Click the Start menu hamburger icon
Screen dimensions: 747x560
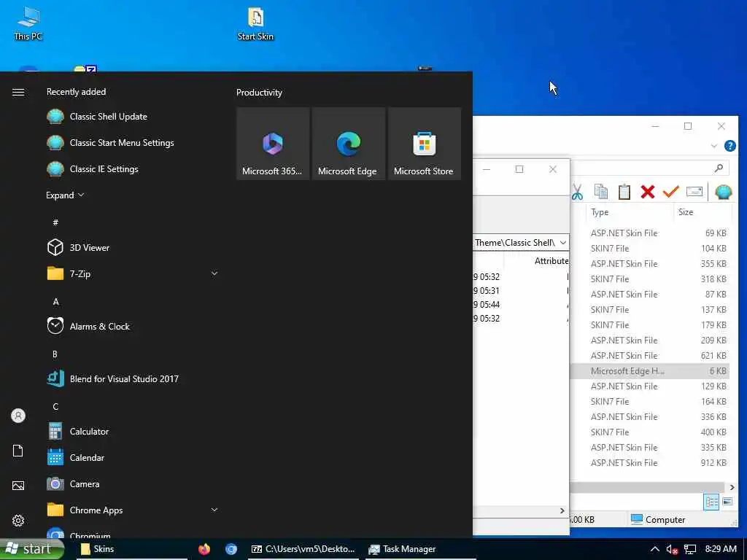18,93
